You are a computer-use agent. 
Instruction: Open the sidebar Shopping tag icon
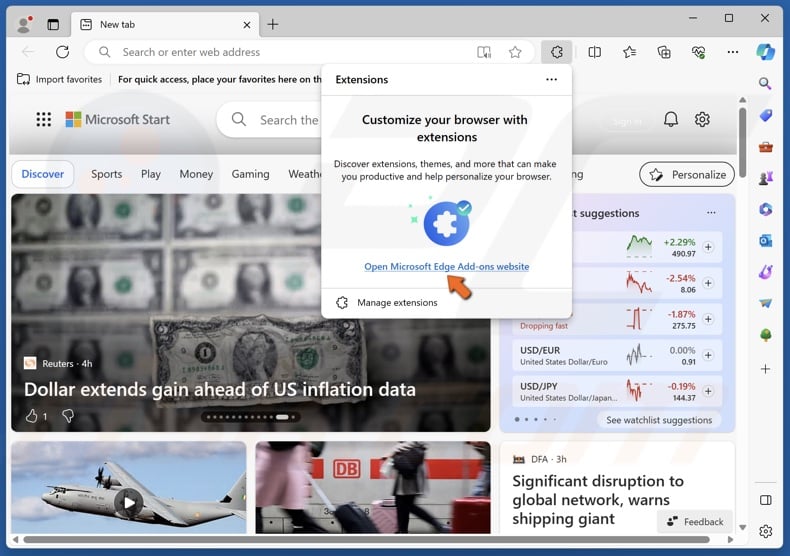[765, 115]
